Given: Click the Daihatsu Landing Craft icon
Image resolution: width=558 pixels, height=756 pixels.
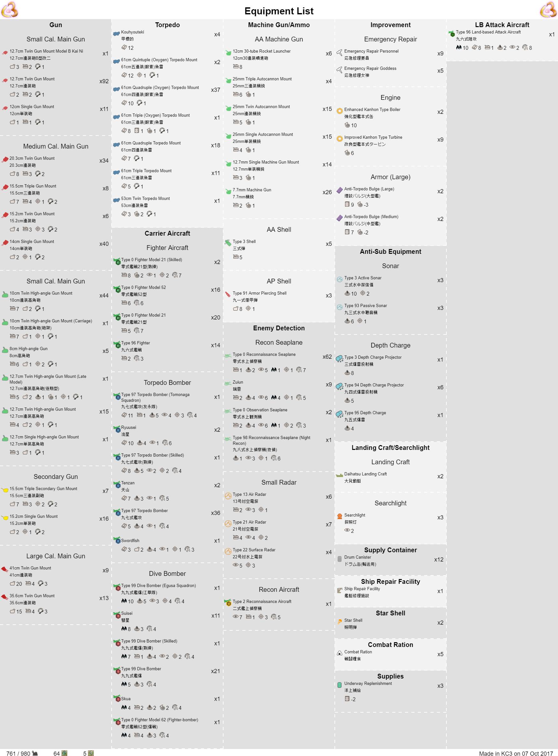Looking at the screenshot, I should 340,475.
